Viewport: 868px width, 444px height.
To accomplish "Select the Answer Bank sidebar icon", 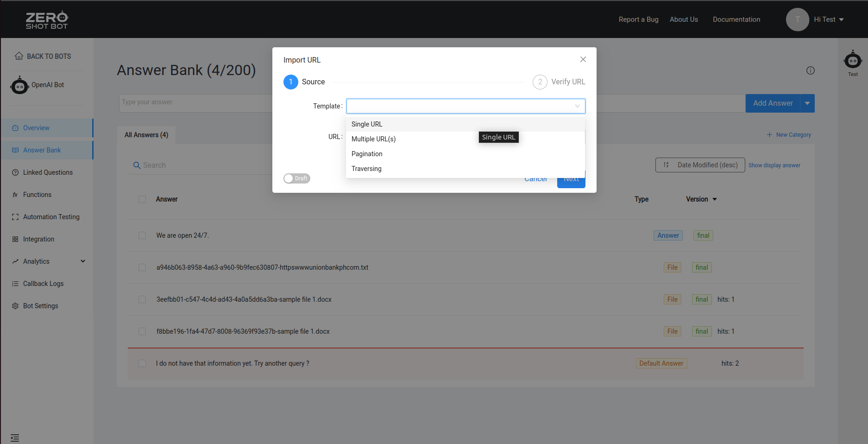I will [15, 150].
